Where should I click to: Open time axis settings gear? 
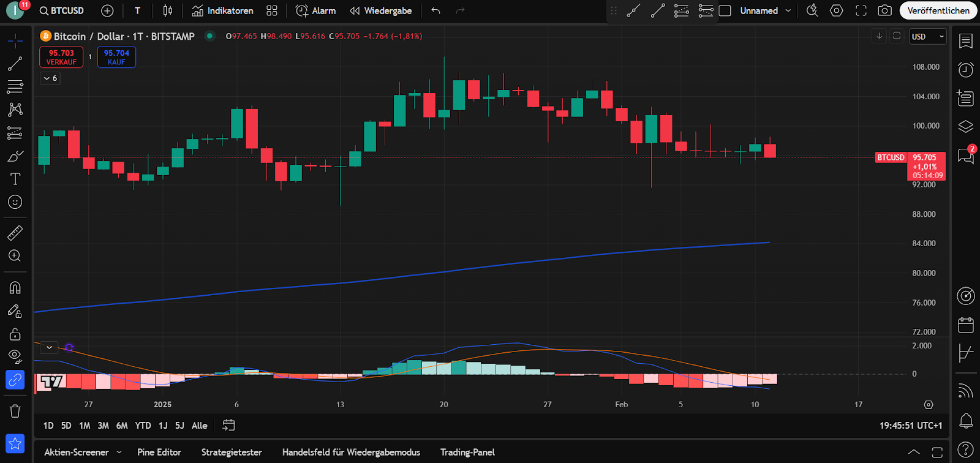click(929, 405)
